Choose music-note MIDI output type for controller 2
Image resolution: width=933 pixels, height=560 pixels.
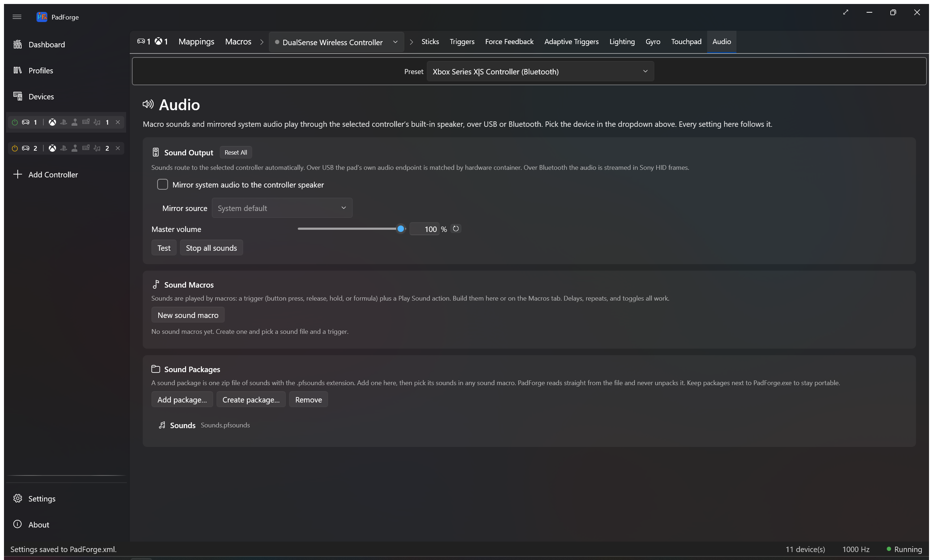[97, 148]
